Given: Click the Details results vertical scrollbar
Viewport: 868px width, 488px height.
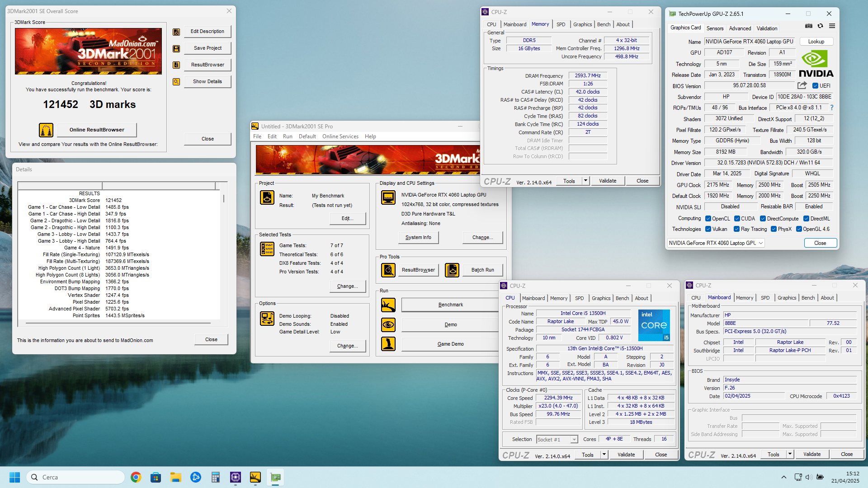Looking at the screenshot, I should click(224, 199).
